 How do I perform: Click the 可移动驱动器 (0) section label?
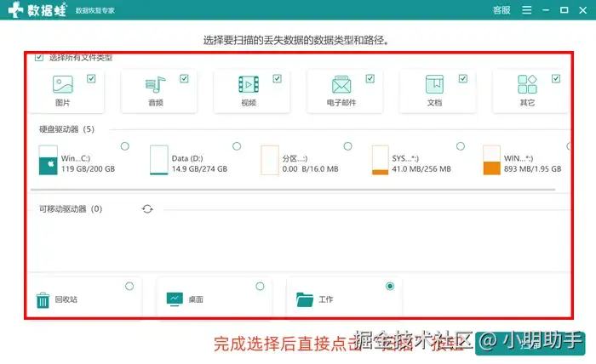point(71,208)
